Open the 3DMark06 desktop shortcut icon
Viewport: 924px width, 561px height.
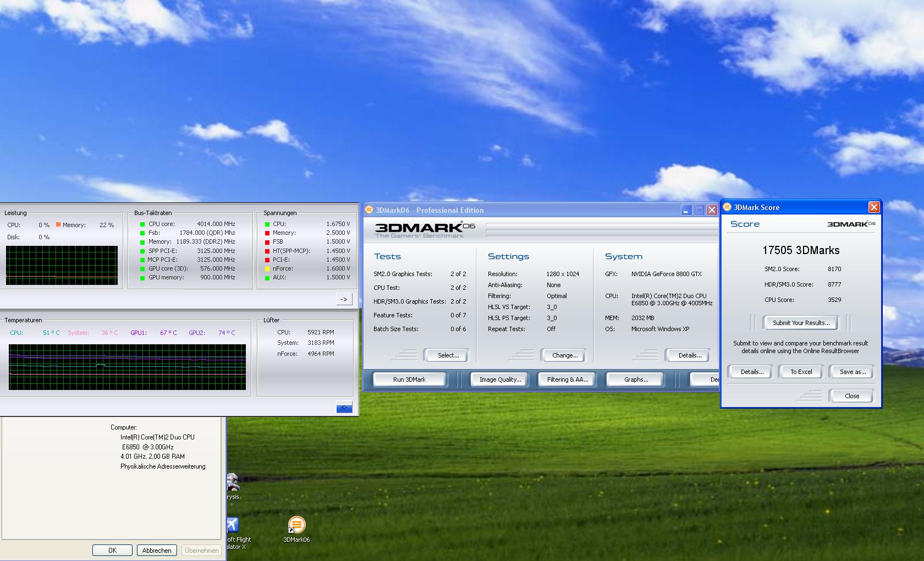tap(296, 525)
